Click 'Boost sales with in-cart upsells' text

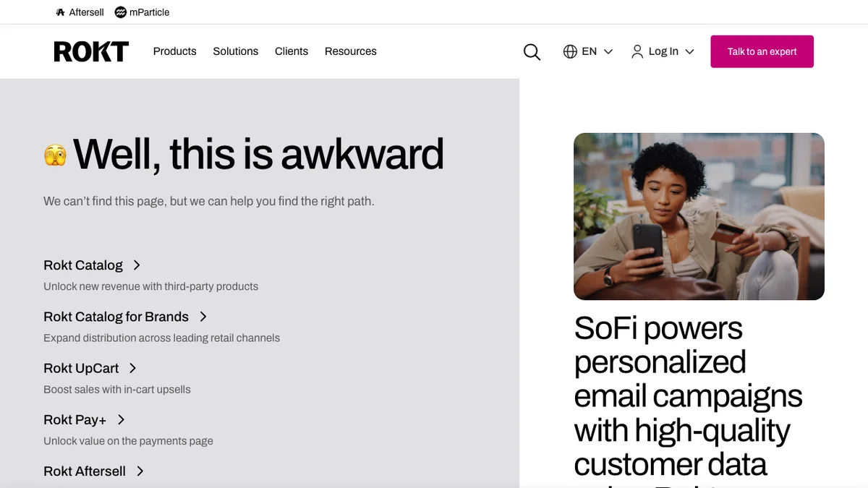(x=117, y=389)
